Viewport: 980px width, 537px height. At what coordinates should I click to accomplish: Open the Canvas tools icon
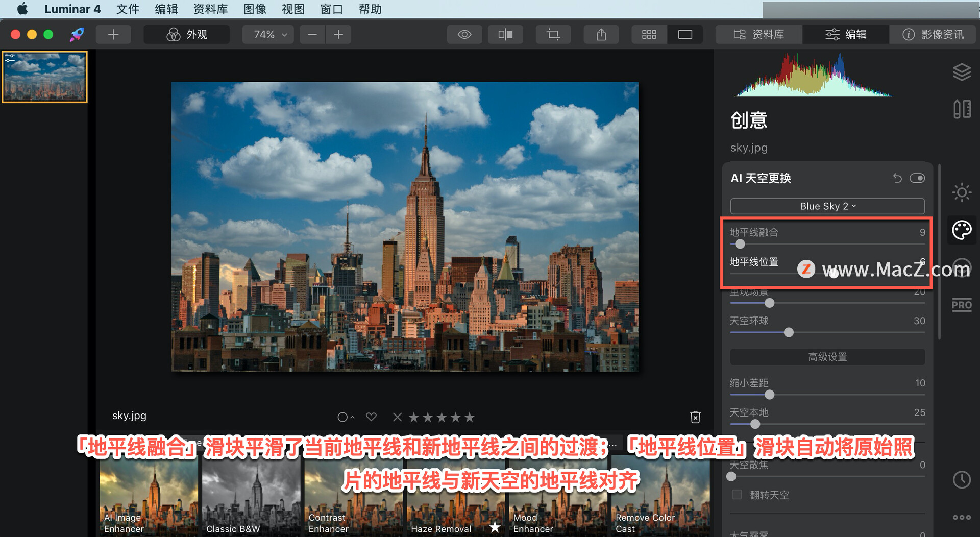tap(962, 109)
